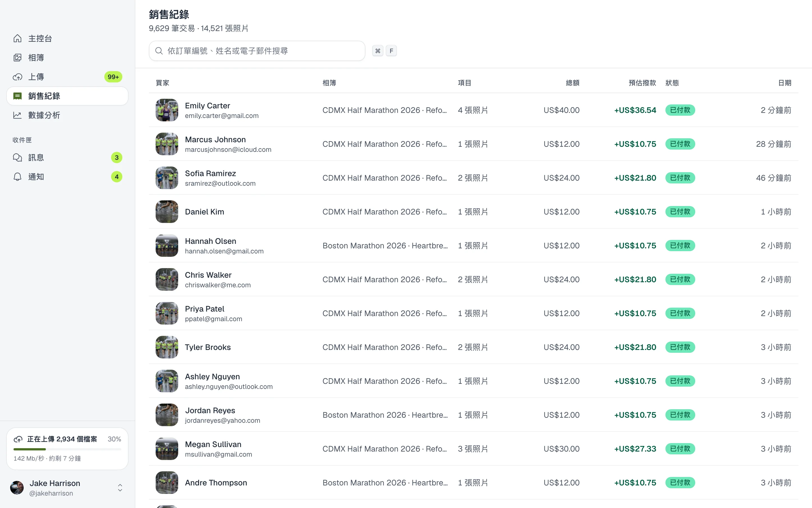Click the album icon beside 相簿

click(17, 58)
